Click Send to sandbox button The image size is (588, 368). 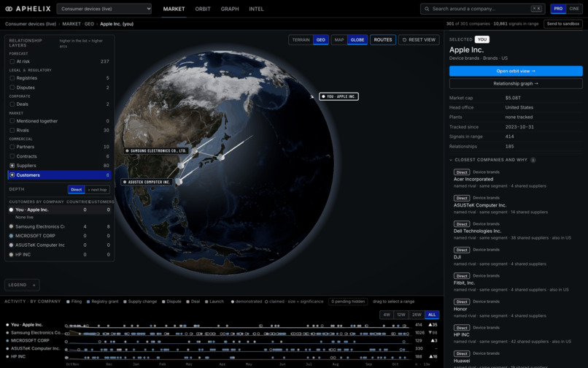563,23
